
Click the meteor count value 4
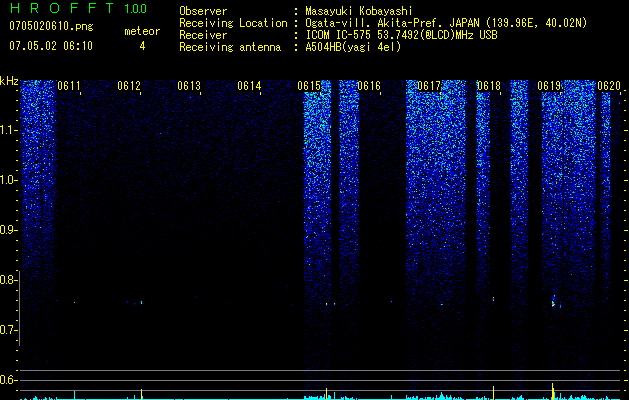[x=142, y=46]
